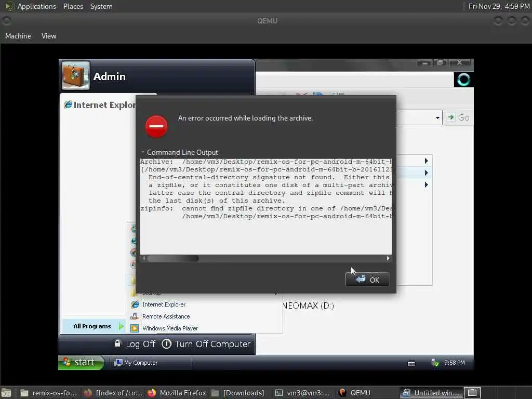
Task: Open the address bar dropdown in Explorer
Action: click(437, 118)
